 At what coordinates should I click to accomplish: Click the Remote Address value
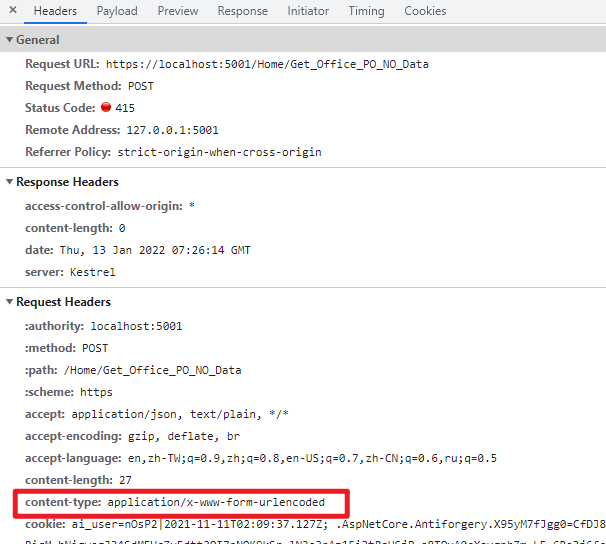click(172, 130)
